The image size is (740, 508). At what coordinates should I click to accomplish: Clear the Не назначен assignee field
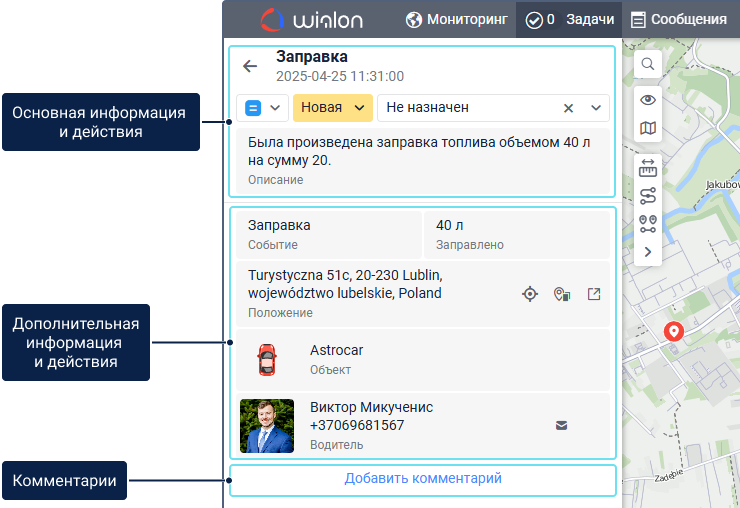568,108
